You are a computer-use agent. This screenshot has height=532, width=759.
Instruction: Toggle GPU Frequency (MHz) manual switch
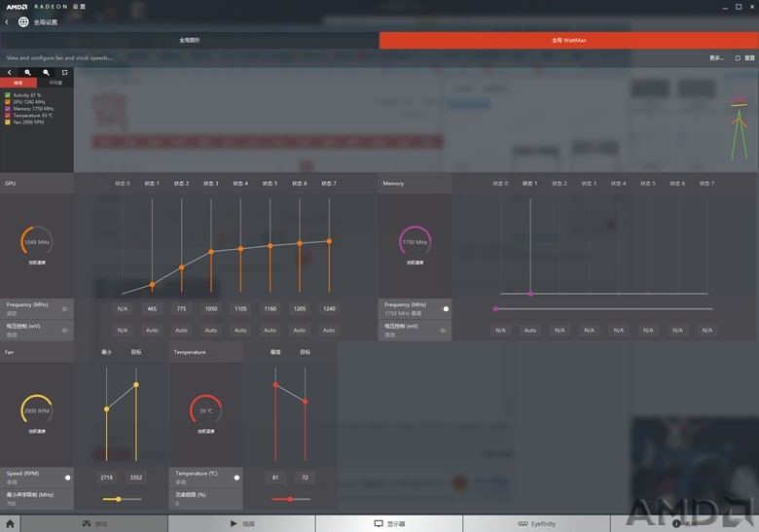coord(65,308)
